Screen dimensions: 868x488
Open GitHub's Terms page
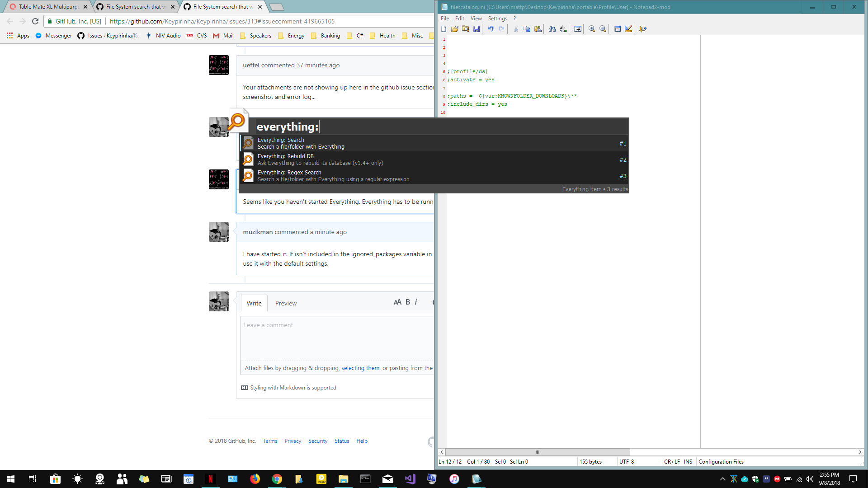pyautogui.click(x=270, y=441)
